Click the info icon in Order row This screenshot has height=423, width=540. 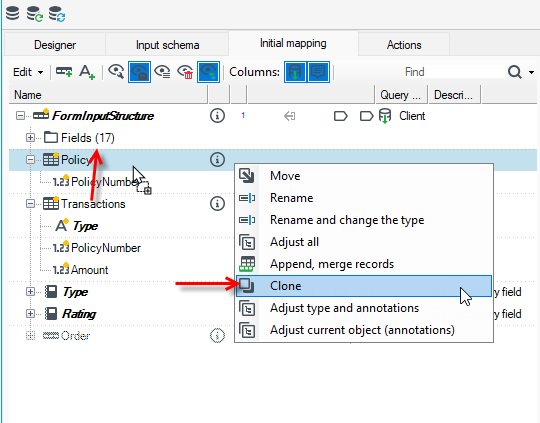(217, 336)
